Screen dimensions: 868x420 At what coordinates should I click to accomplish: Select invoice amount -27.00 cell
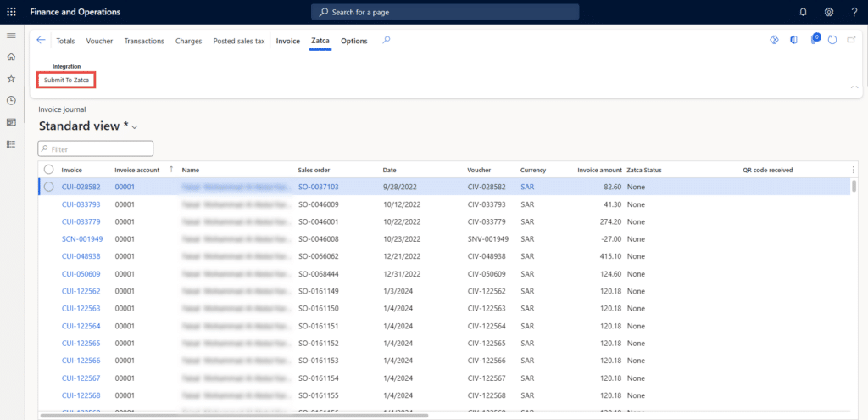pos(610,239)
